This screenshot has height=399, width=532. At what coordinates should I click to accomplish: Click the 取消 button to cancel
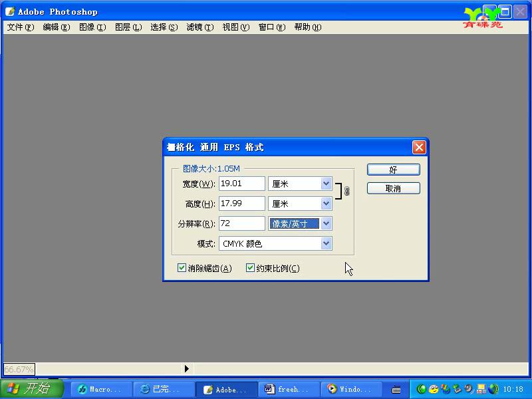tap(394, 188)
